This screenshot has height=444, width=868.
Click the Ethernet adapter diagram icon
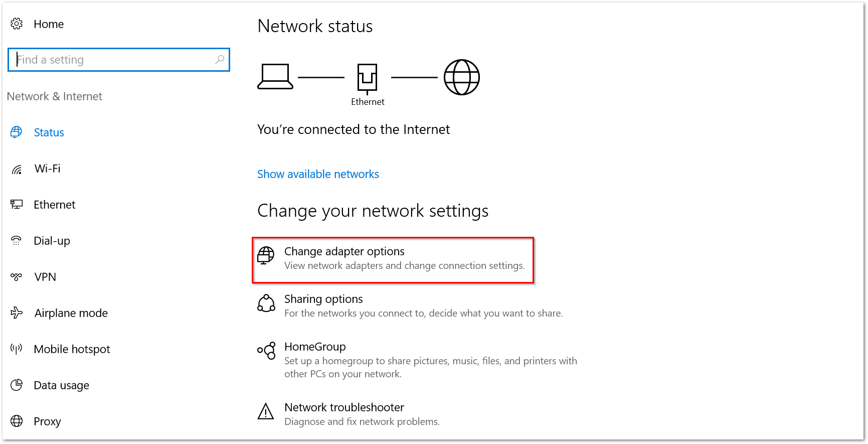[x=367, y=78]
